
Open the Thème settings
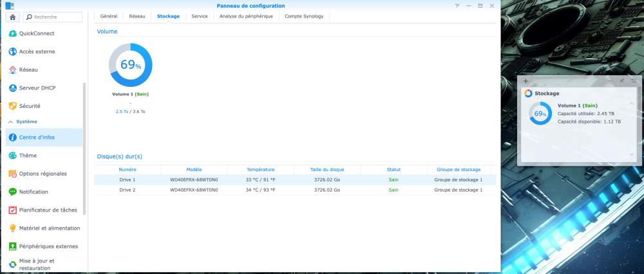pyautogui.click(x=28, y=155)
